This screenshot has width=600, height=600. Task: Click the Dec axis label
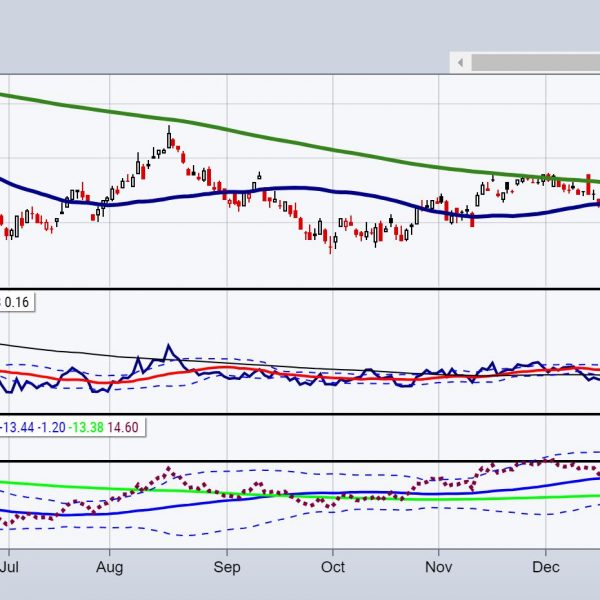pos(546,567)
